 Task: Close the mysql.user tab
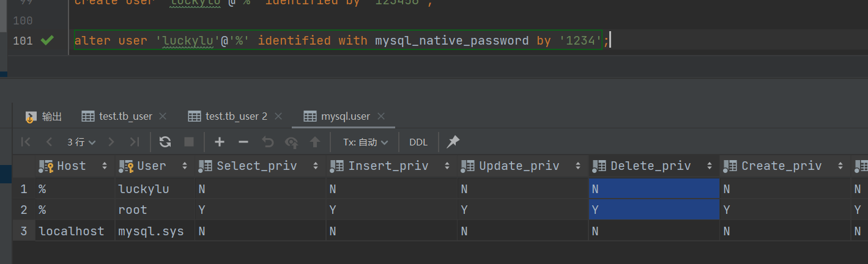pos(382,116)
